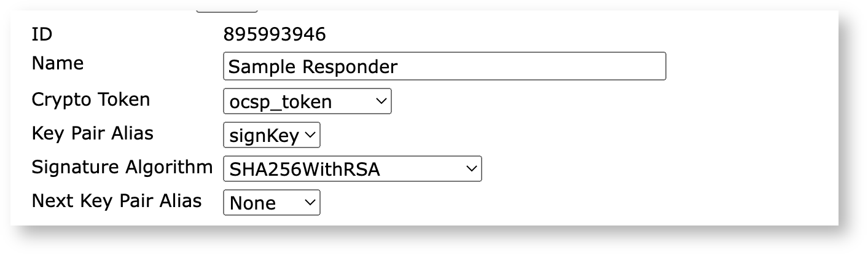The image size is (868, 255).
Task: Click the 'Name' field label
Action: (x=57, y=63)
